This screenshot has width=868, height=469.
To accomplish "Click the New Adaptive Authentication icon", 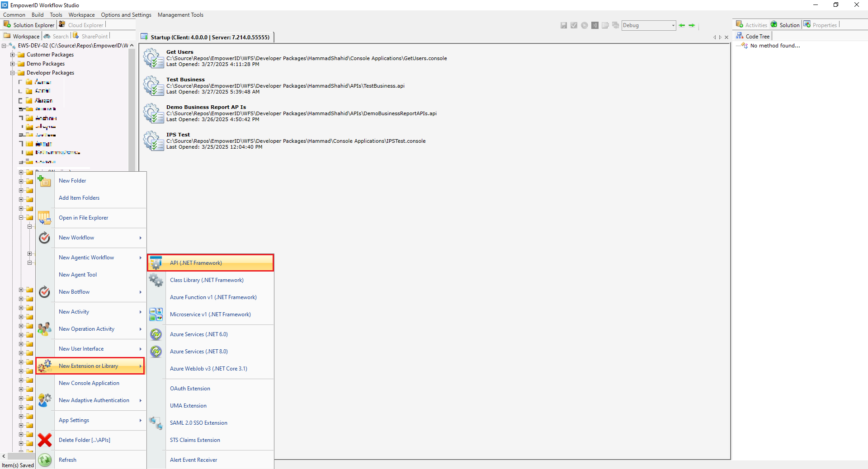I will tap(44, 400).
